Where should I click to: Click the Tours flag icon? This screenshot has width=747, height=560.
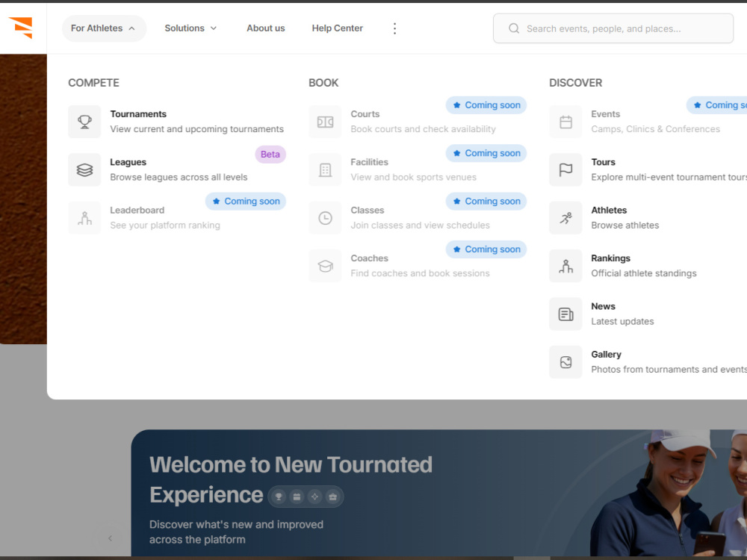tap(565, 170)
